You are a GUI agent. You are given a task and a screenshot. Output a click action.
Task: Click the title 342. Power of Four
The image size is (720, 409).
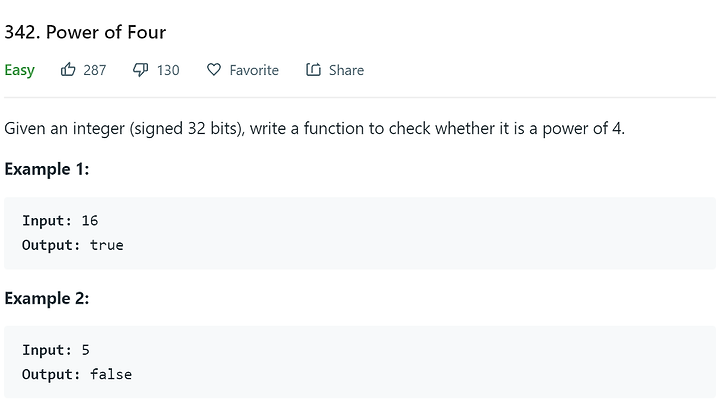(x=85, y=32)
